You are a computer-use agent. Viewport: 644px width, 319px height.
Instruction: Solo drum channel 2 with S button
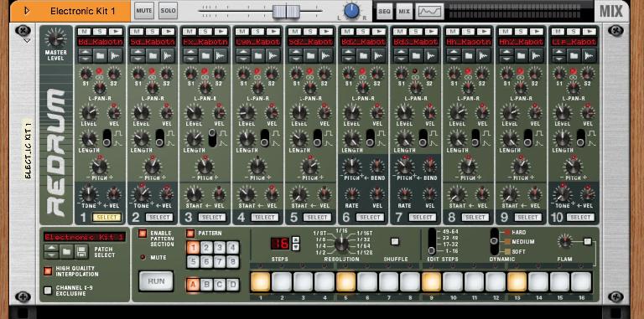click(x=152, y=32)
